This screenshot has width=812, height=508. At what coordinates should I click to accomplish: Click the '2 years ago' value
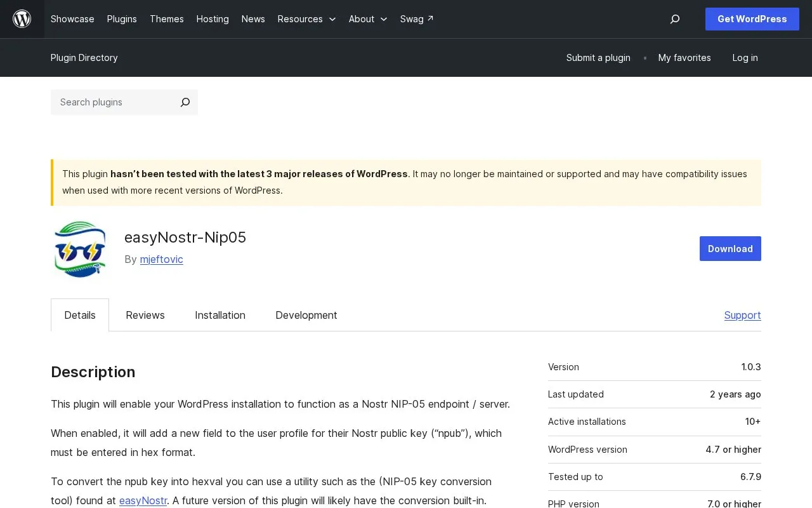pyautogui.click(x=735, y=394)
